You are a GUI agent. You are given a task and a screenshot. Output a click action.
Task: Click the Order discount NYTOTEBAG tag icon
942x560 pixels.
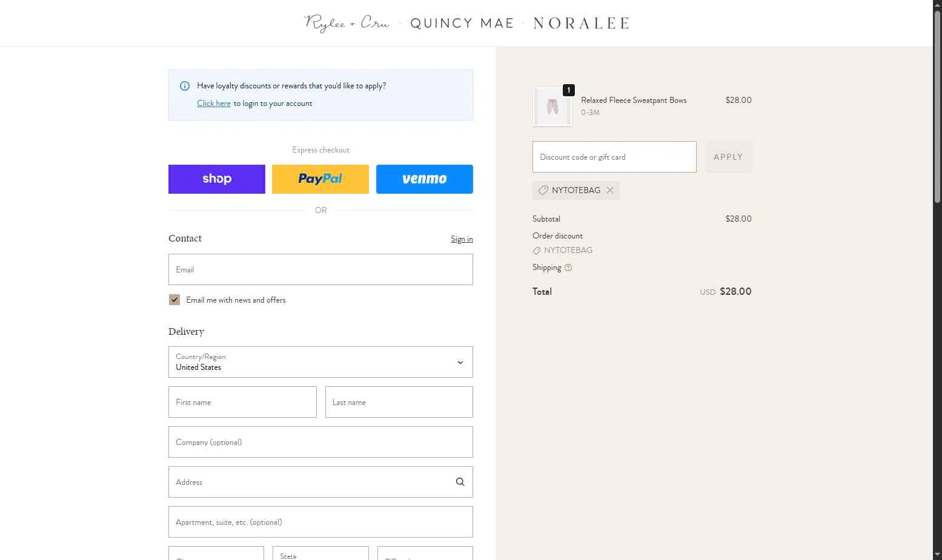537,251
